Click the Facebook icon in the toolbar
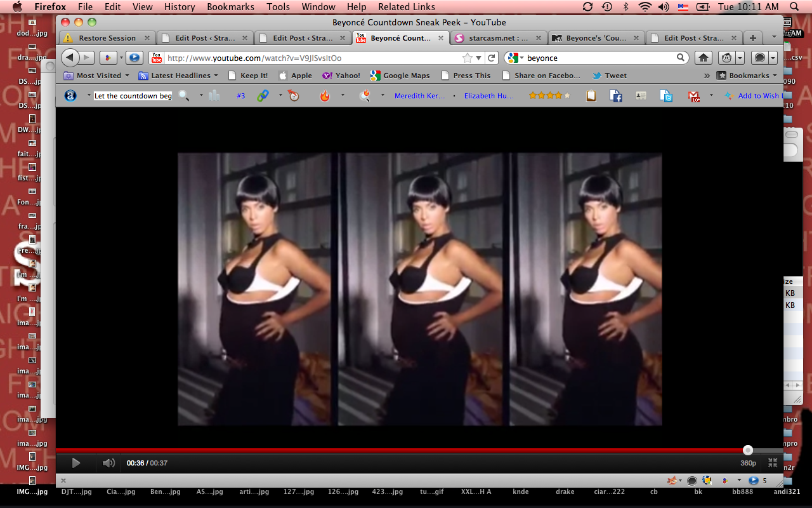812x508 pixels. [615, 96]
